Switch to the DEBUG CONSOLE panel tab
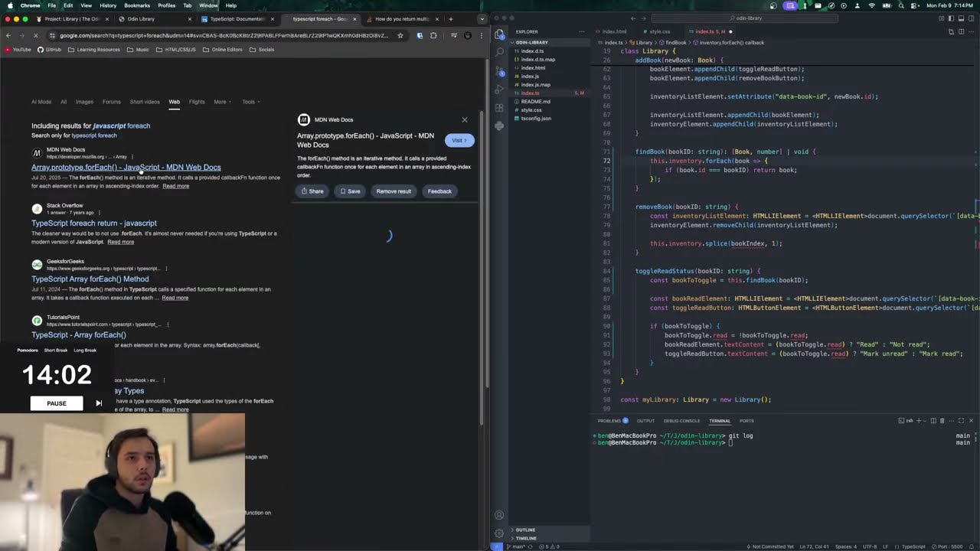 click(x=681, y=420)
